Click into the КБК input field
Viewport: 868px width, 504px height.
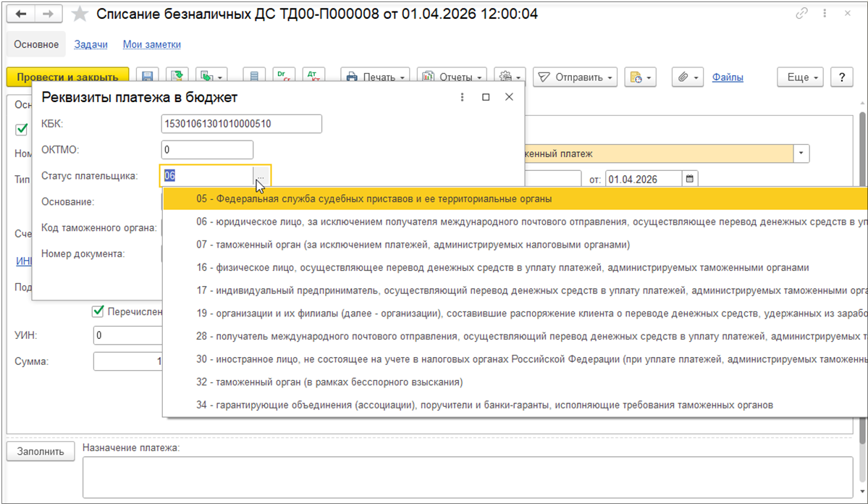click(241, 124)
